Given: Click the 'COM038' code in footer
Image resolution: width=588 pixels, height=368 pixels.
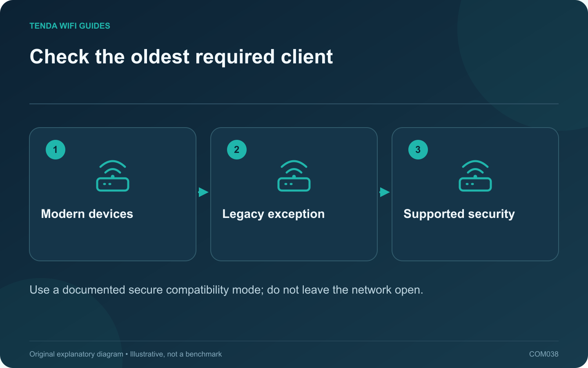Looking at the screenshot, I should click(x=544, y=354).
